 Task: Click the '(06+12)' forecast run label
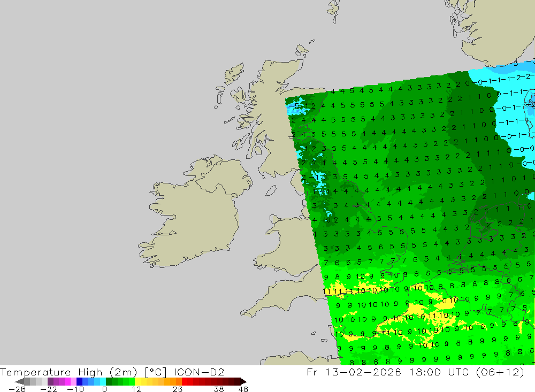click(x=500, y=372)
